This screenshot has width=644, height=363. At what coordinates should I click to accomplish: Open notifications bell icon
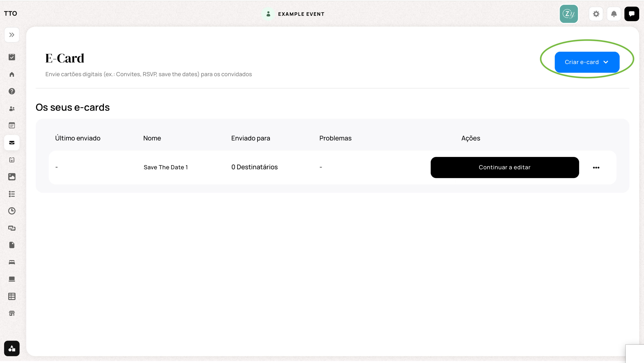[x=614, y=14]
